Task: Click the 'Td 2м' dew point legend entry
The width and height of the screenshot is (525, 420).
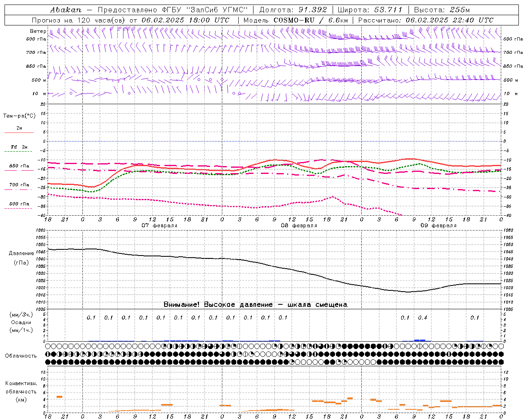Action: point(19,147)
